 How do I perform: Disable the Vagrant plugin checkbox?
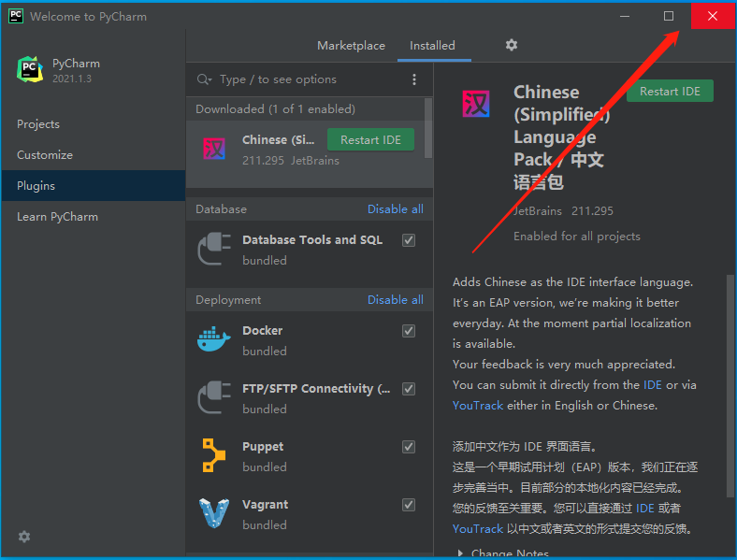[x=409, y=505]
